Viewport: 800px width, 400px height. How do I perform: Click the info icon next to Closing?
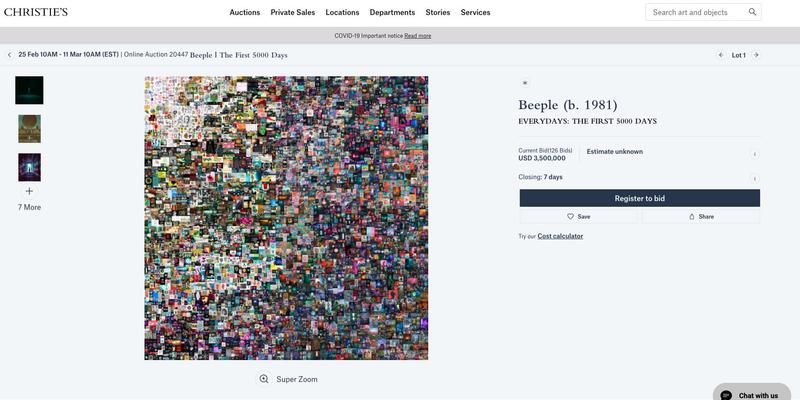click(755, 179)
